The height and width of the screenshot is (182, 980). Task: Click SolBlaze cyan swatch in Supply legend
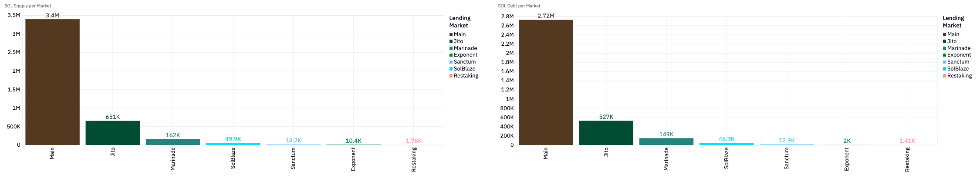tap(451, 69)
